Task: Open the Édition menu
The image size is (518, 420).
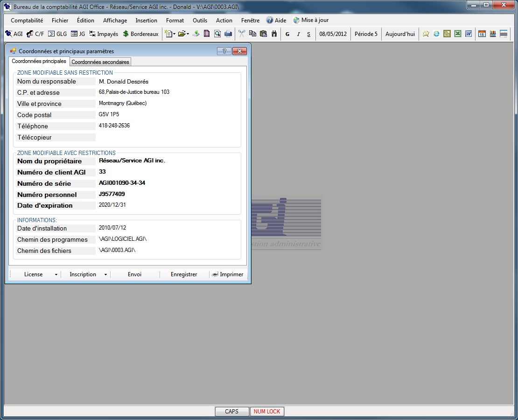Action: [85, 21]
